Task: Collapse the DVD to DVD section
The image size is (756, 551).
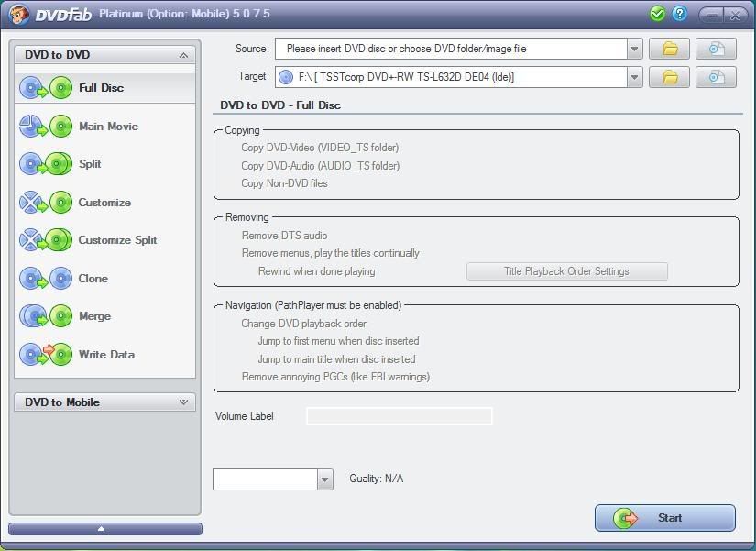Action: point(183,55)
